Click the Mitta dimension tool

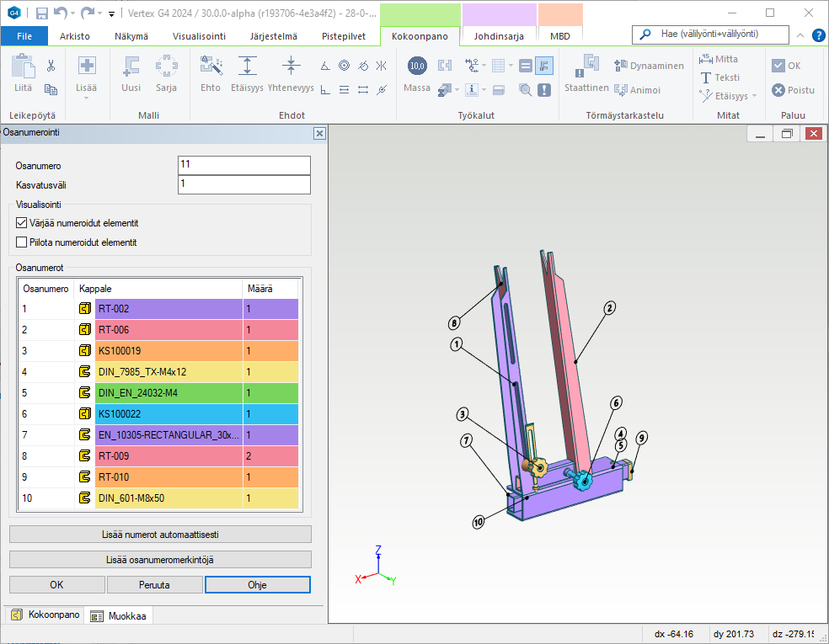(719, 59)
